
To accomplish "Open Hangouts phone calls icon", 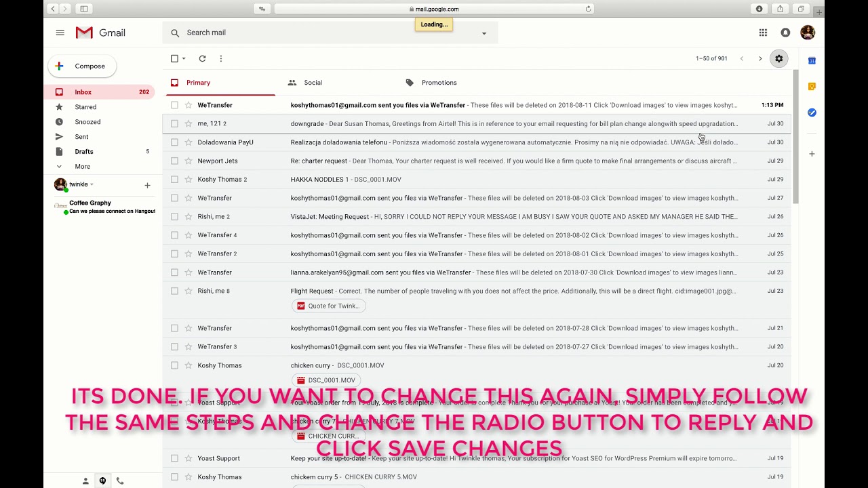I will point(120,481).
